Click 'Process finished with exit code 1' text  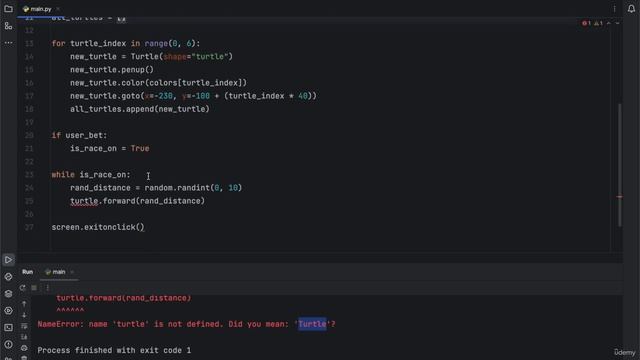point(114,350)
